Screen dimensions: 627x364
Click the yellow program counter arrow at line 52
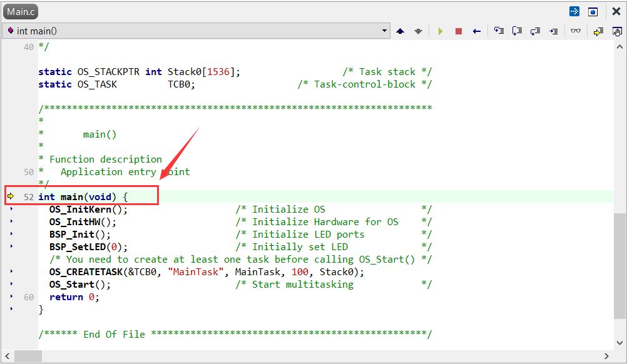point(11,196)
